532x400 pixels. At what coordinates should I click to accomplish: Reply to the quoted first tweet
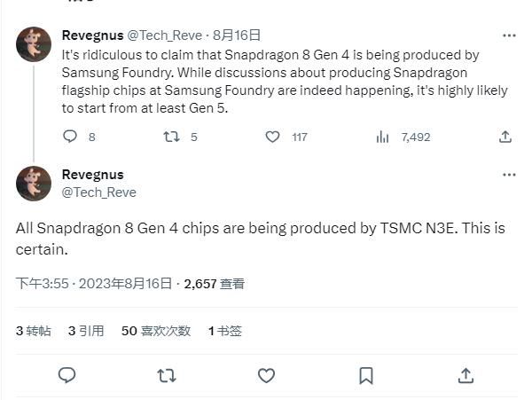click(70, 137)
